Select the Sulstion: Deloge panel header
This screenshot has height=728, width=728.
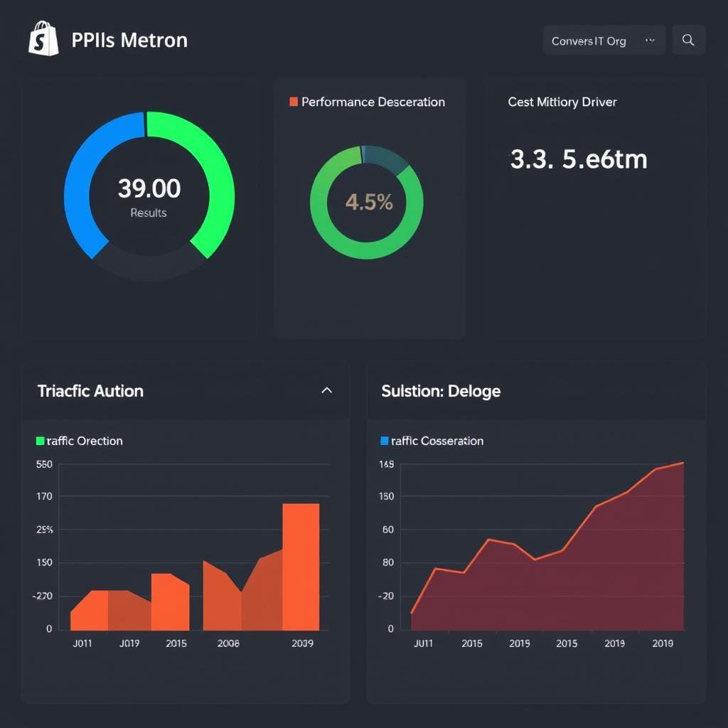click(x=440, y=391)
